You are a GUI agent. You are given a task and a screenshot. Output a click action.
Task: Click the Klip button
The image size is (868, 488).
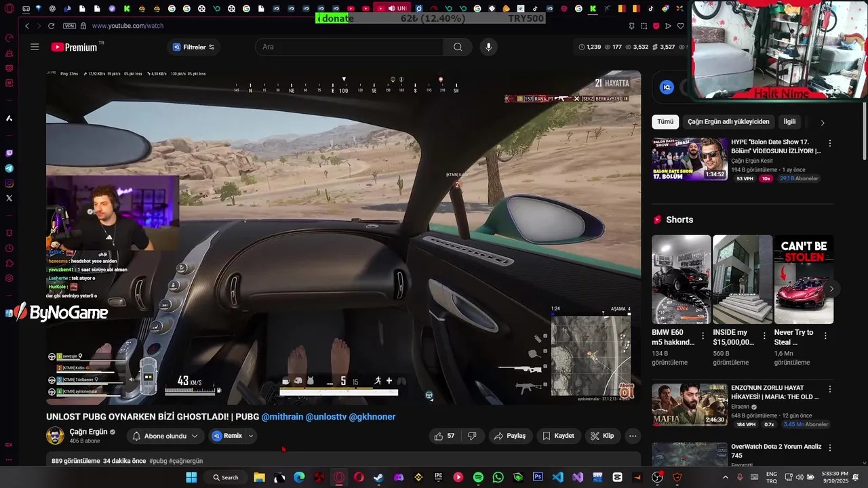(x=602, y=436)
